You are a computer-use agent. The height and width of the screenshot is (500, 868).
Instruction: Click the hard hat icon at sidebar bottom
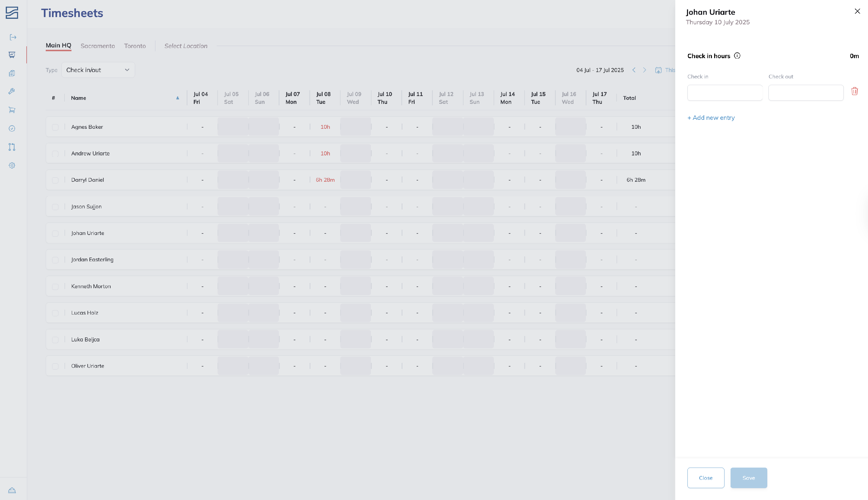coord(12,490)
